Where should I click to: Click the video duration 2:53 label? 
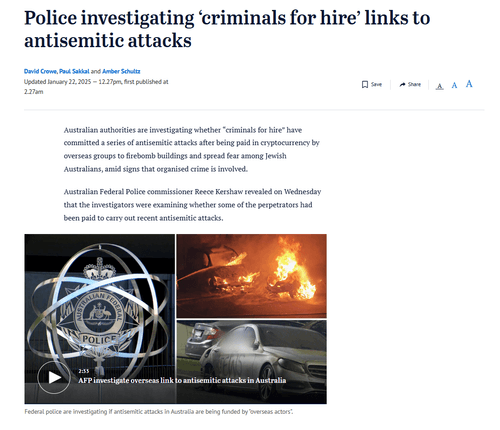tap(84, 371)
